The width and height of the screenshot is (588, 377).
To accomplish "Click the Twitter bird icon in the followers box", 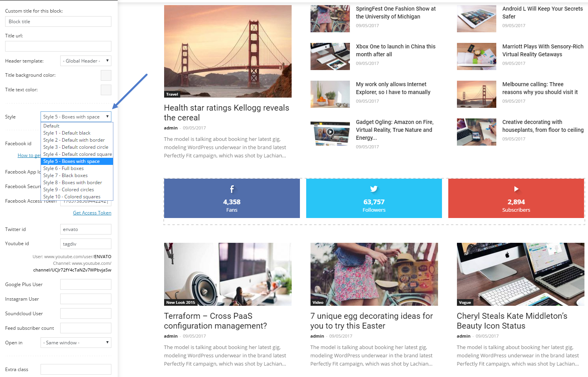I will [x=374, y=189].
